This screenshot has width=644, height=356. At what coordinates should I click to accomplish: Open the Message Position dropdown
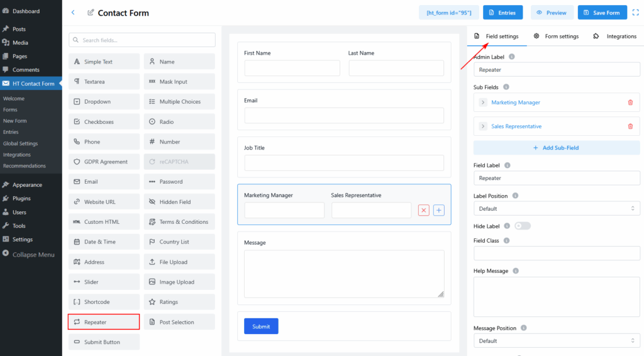pos(557,341)
